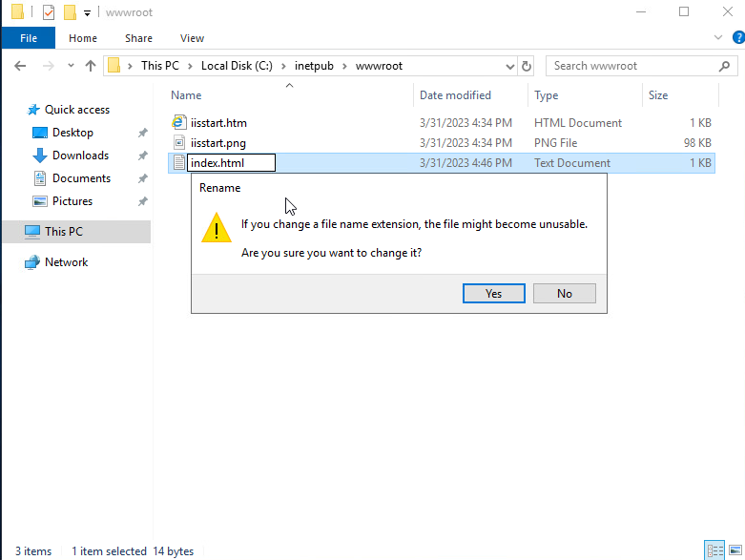Cancel the extension change with No
This screenshot has width=745, height=560.
[565, 294]
